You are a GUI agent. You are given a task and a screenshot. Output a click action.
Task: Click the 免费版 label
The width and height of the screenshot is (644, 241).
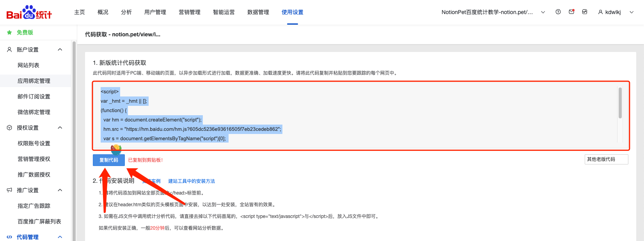tap(25, 32)
